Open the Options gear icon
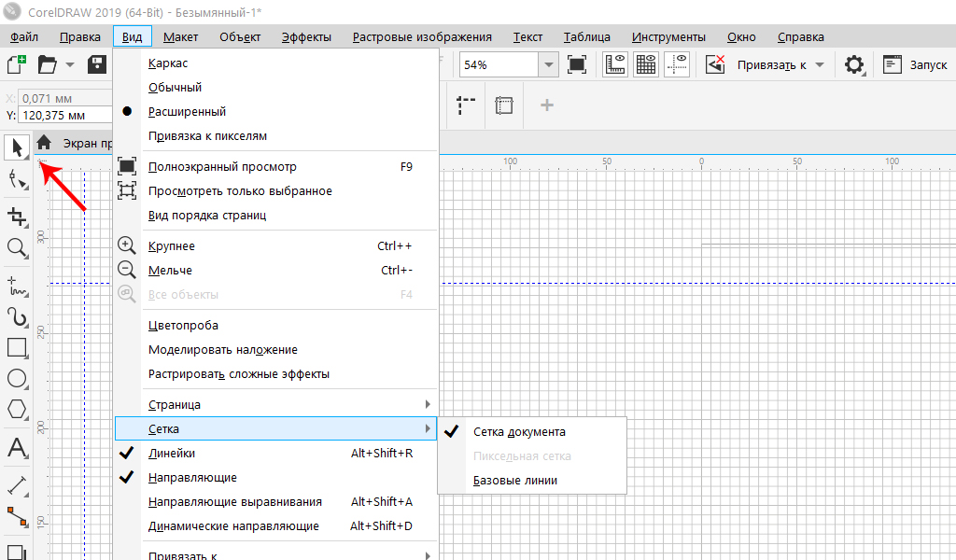Image resolution: width=956 pixels, height=560 pixels. (853, 64)
